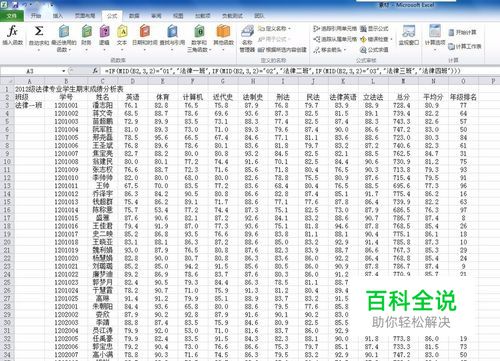Open the Date & Time functions icon
Image resolution: width=500 pixels, height=361 pixels.
[145, 32]
